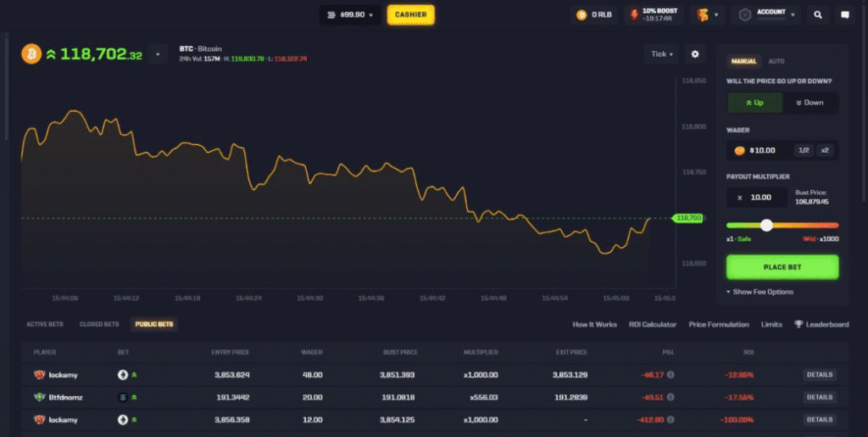Click the 0 RLB coin balance

pyautogui.click(x=594, y=14)
